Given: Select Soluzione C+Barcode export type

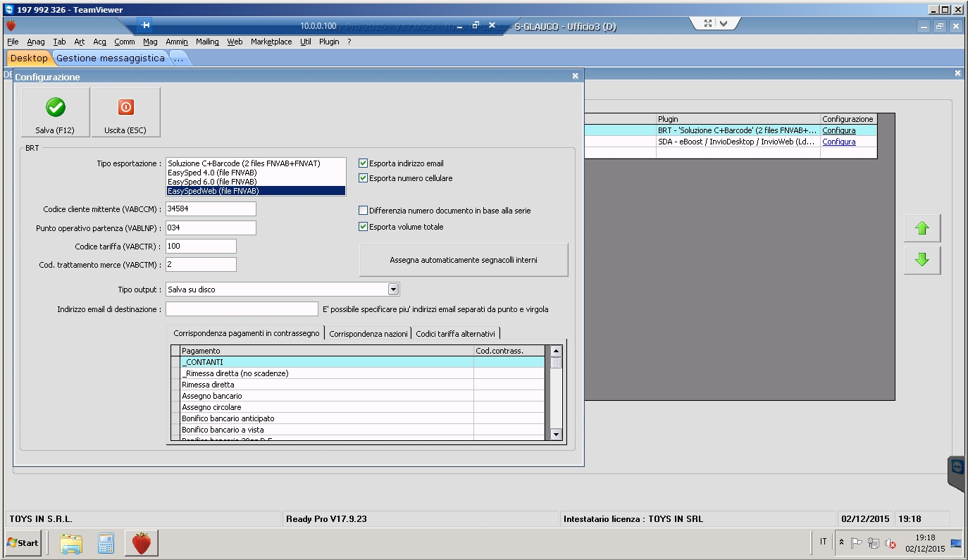Looking at the screenshot, I should coord(256,163).
